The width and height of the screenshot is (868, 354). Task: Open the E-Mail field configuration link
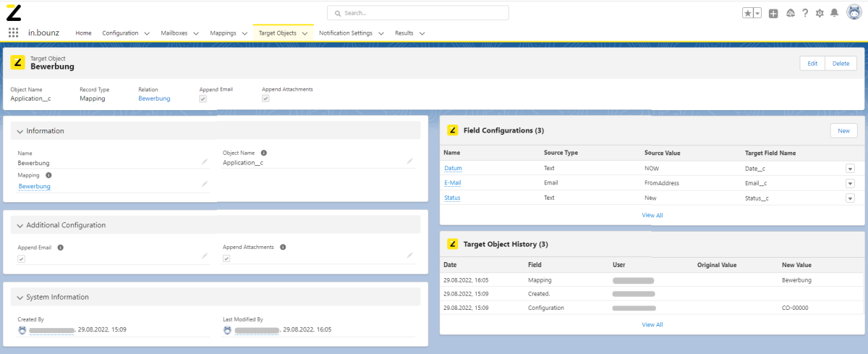pos(452,183)
